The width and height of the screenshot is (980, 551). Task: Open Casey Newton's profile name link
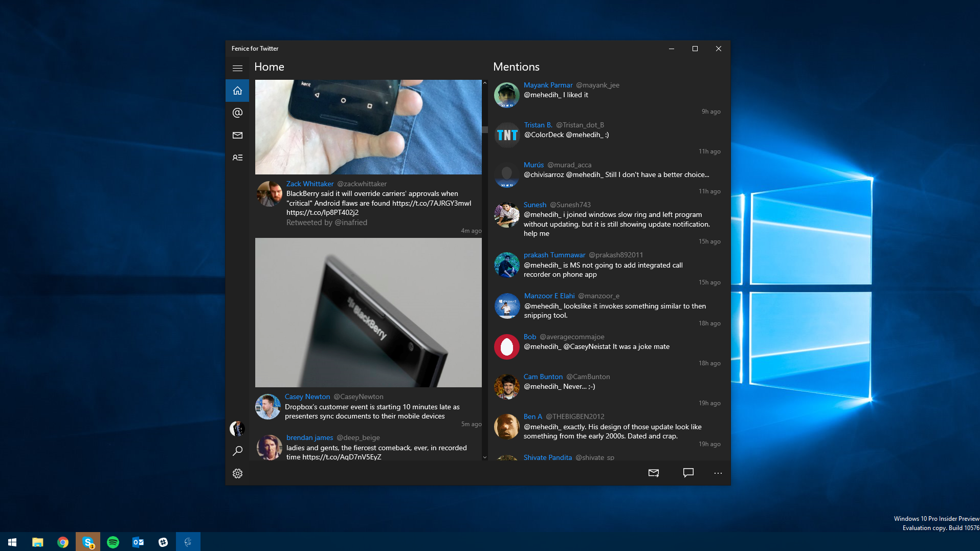tap(307, 396)
